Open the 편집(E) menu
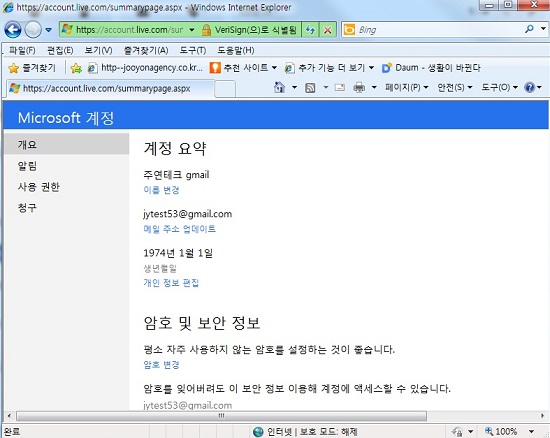Image resolution: width=550 pixels, height=438 pixels. click(60, 50)
